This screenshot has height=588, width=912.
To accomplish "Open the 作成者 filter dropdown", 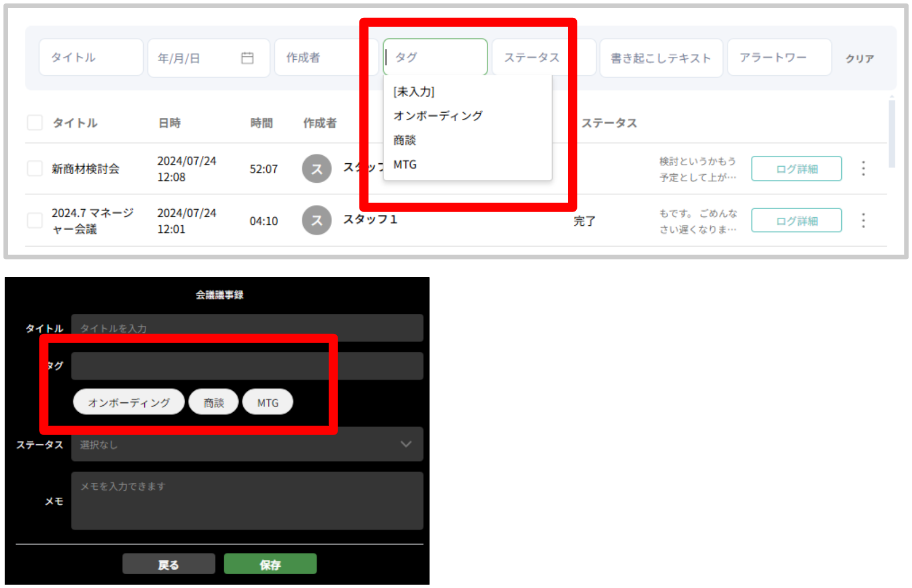I will click(x=326, y=57).
